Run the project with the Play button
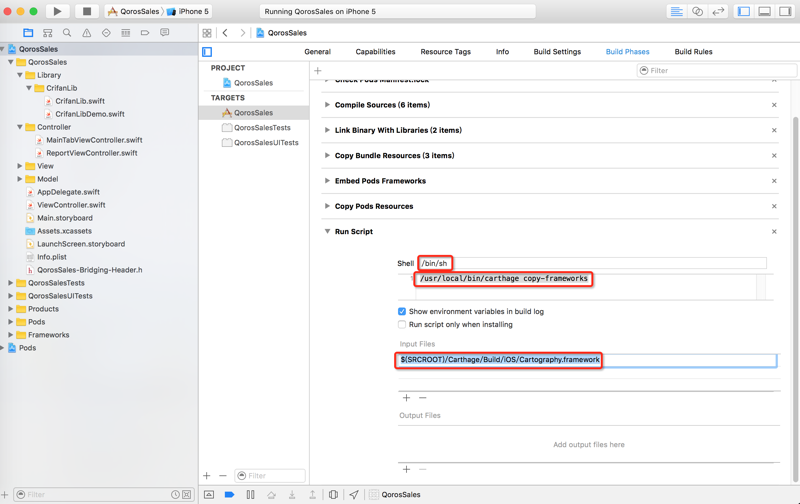The width and height of the screenshot is (800, 504). point(57,11)
